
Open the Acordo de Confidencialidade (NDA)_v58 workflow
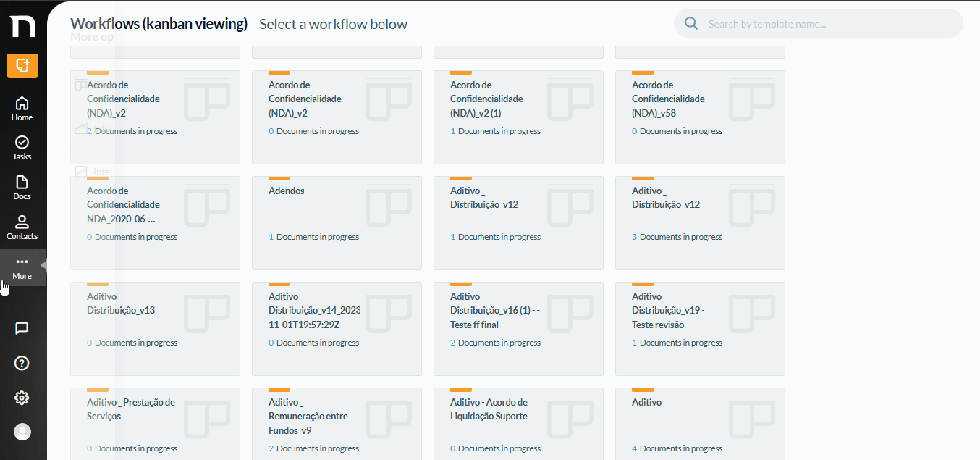click(x=700, y=117)
